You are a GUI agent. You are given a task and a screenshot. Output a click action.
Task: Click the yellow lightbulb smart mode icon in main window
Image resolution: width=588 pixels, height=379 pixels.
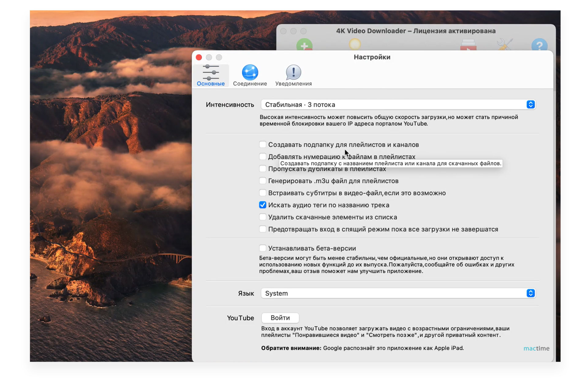pos(355,44)
